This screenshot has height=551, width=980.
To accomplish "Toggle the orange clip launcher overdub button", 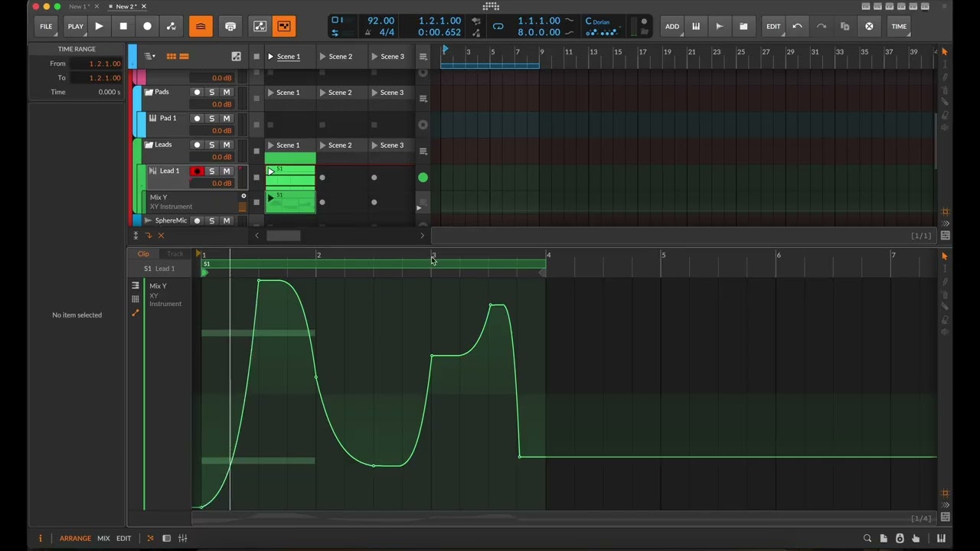I will (x=201, y=26).
